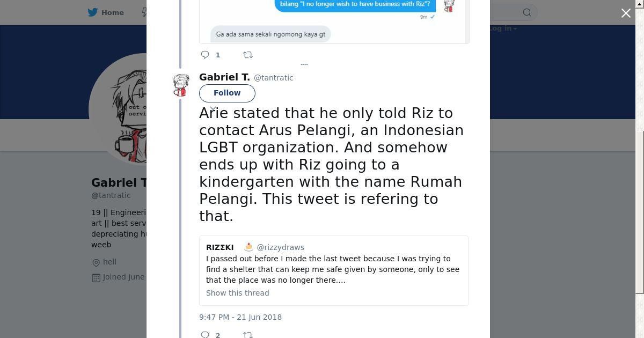Close the tweet overlay with the X
The image size is (644, 338).
pos(626,13)
